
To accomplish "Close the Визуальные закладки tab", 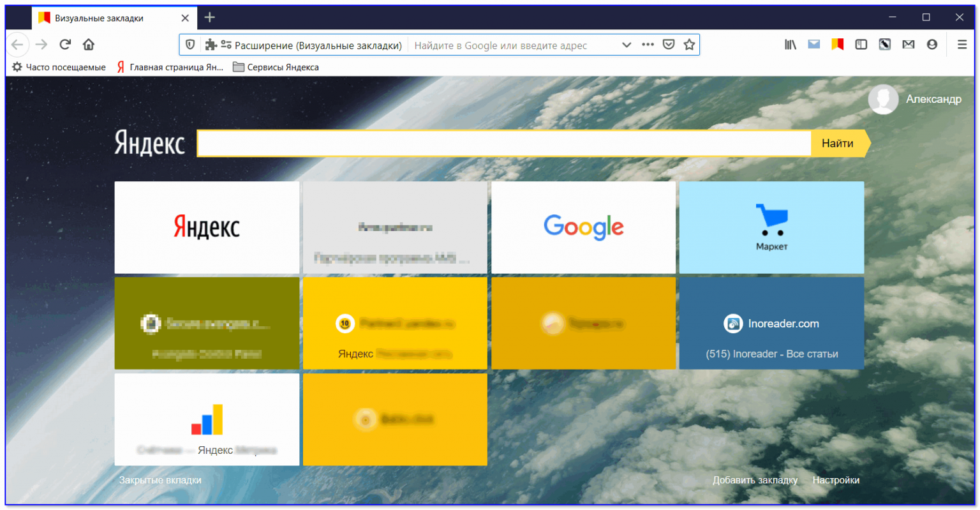I will [x=185, y=18].
